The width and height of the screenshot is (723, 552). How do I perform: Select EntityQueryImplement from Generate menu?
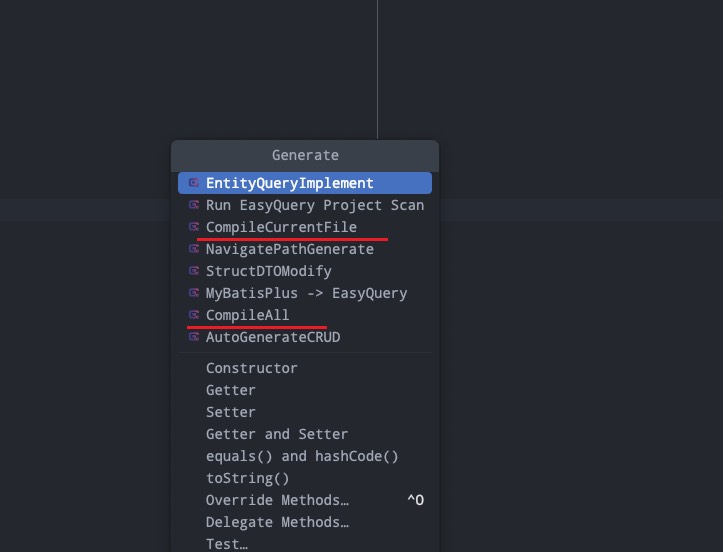pyautogui.click(x=305, y=183)
